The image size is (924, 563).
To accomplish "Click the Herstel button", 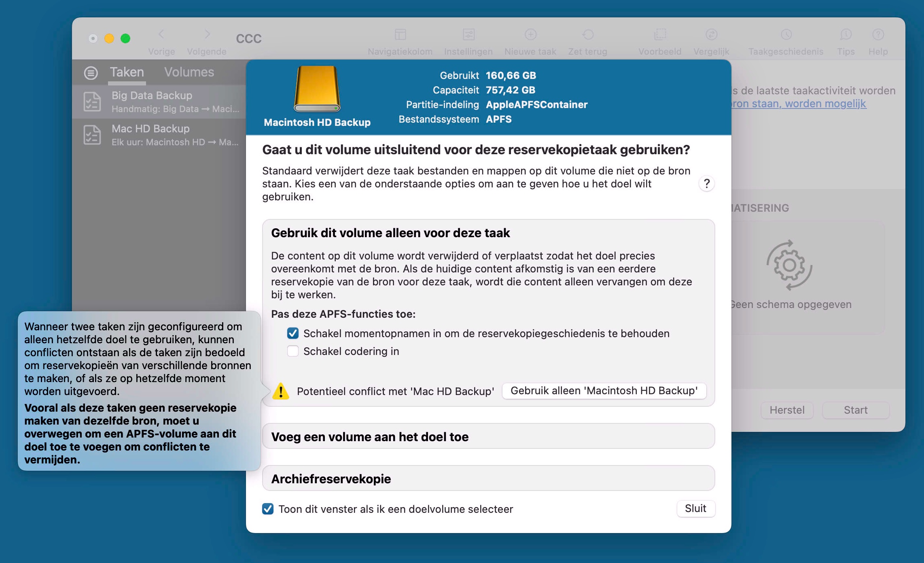I will [x=787, y=410].
